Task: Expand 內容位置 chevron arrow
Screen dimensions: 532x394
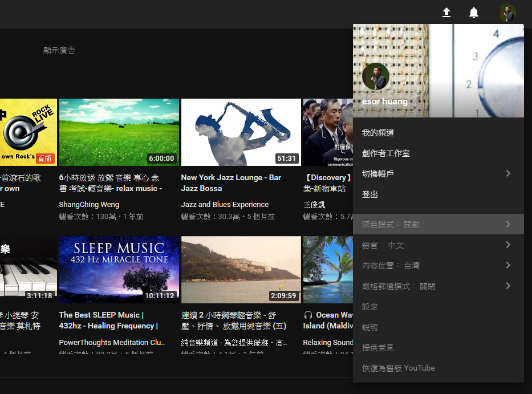Action: [x=508, y=265]
